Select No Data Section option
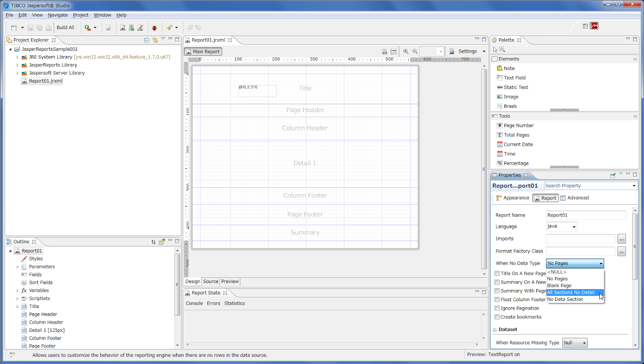 (565, 300)
